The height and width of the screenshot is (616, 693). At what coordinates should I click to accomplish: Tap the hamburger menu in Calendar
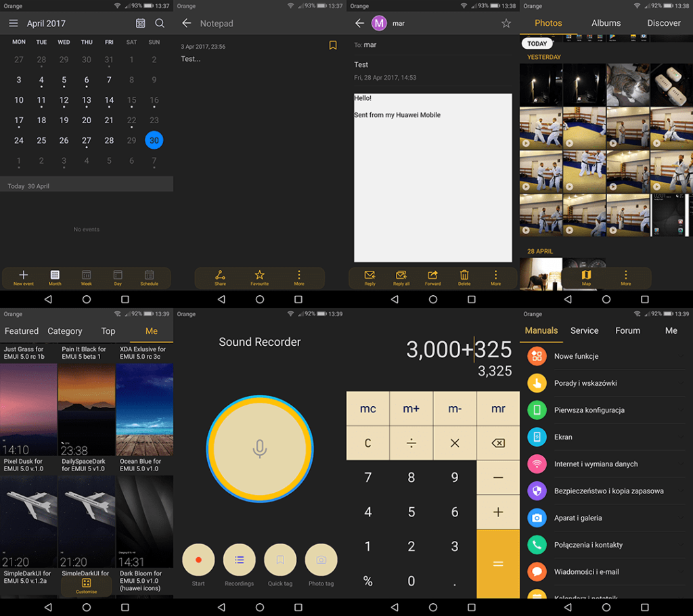tap(14, 24)
